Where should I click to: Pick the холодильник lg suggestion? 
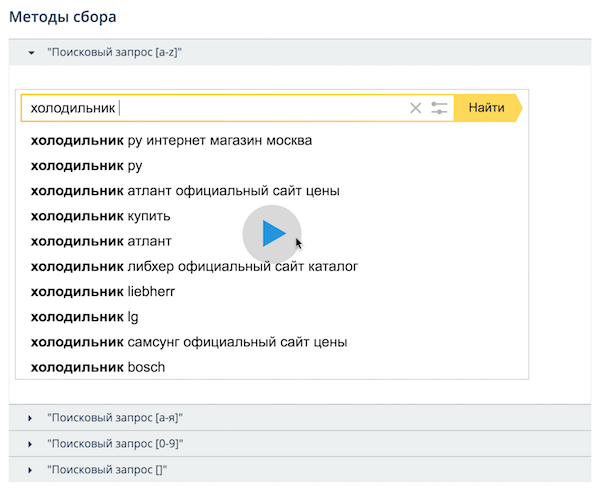pos(84,317)
